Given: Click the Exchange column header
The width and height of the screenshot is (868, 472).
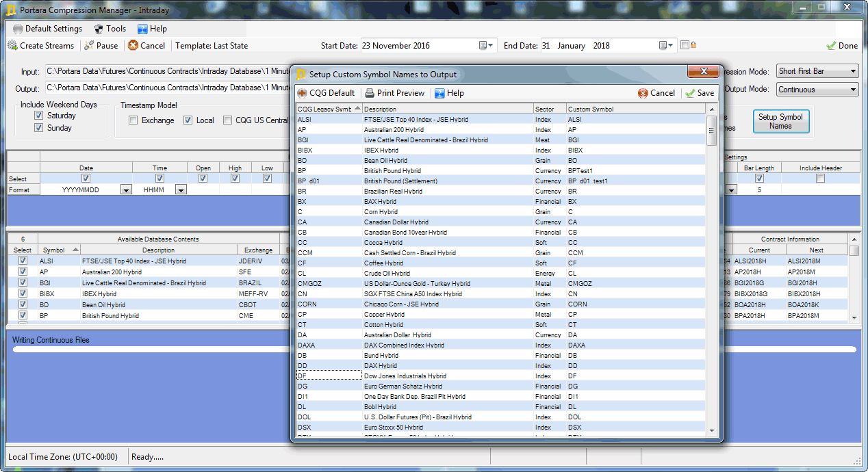Looking at the screenshot, I should pos(257,250).
